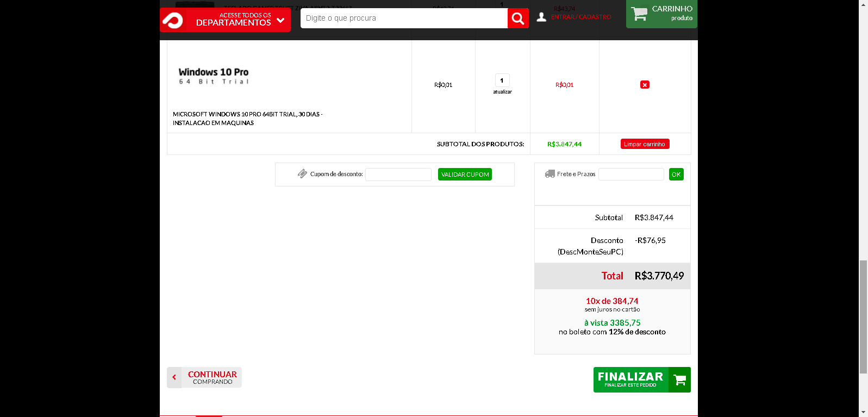Click the Frete e Prazos input field

pyautogui.click(x=631, y=175)
